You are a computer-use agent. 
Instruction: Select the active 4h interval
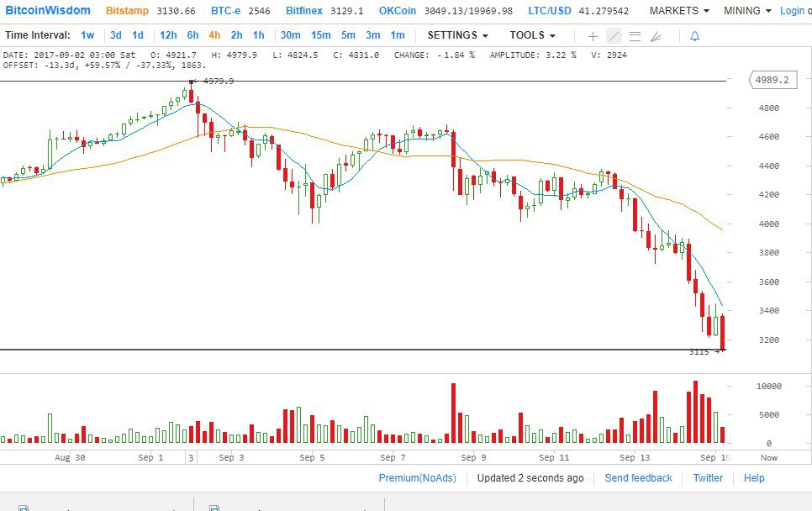coord(214,35)
